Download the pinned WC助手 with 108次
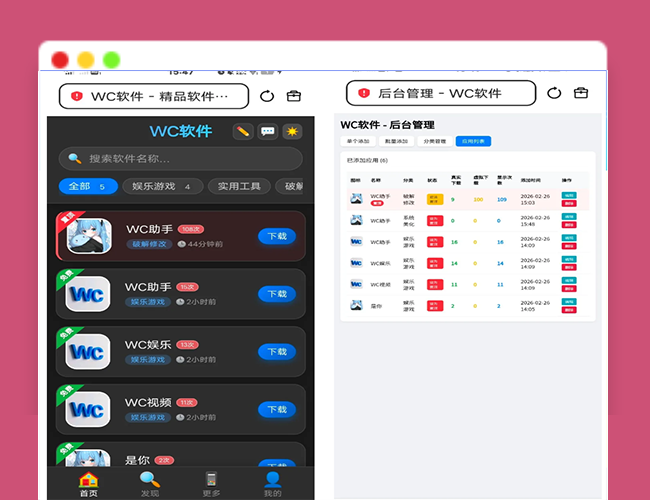Viewport: 650px width, 500px height. tap(277, 236)
